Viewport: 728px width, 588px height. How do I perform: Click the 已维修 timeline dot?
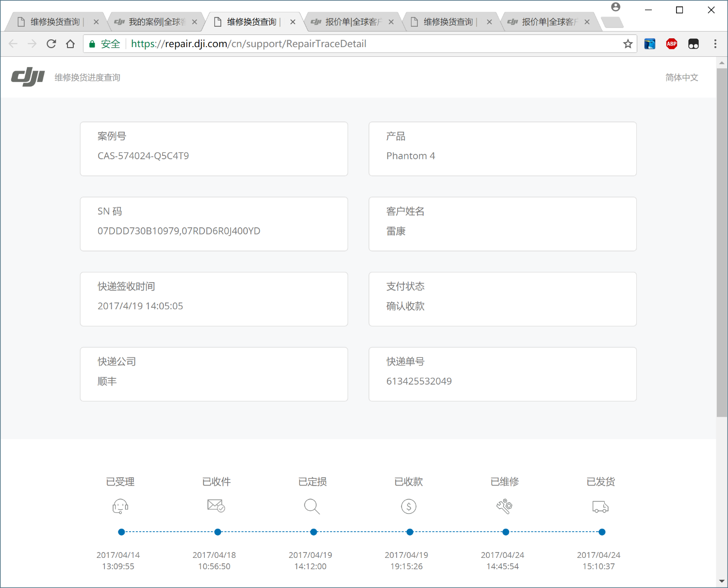(506, 532)
